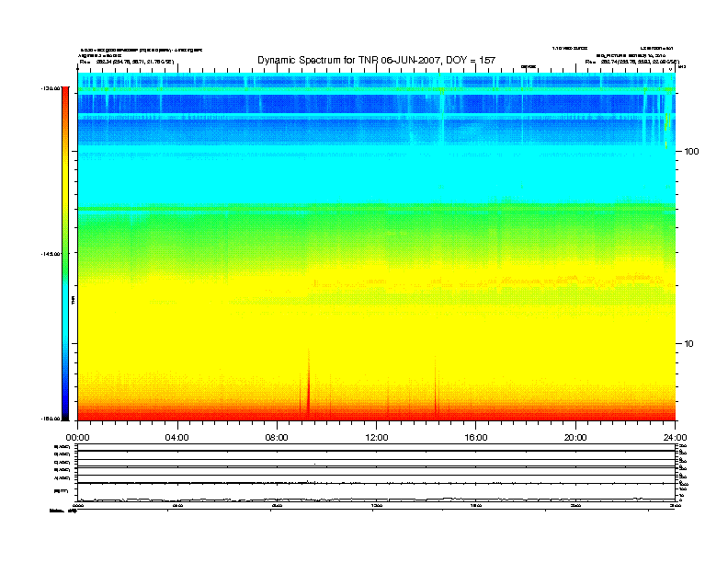
Task: Click the '20:00' time axis label
Action: click(x=575, y=438)
